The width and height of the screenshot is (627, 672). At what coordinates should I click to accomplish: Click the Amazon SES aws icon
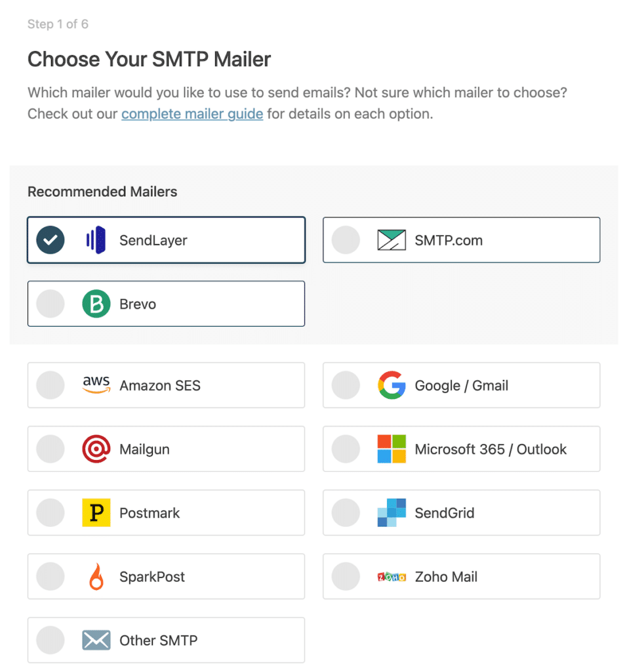[96, 385]
